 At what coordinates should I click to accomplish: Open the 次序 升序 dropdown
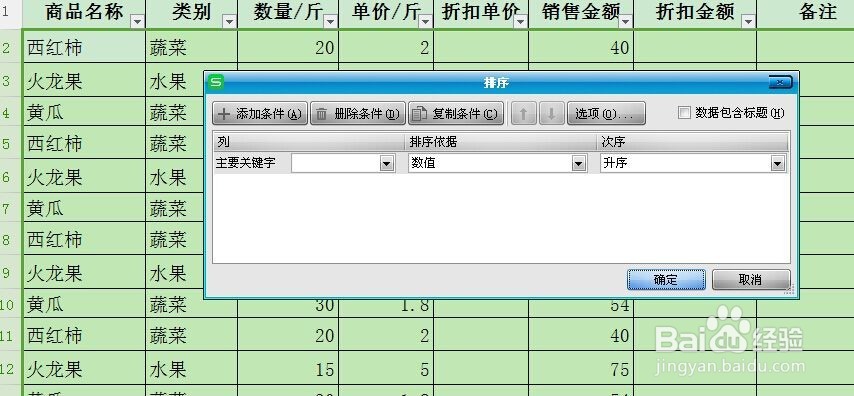pyautogui.click(x=778, y=163)
